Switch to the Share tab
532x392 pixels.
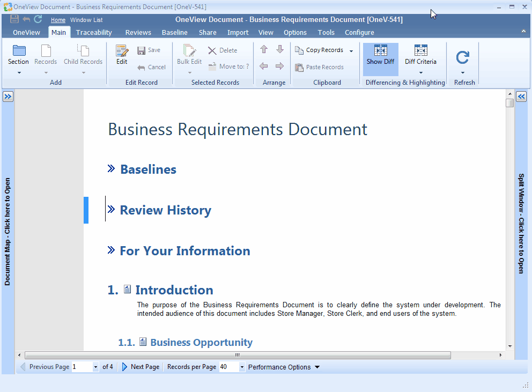point(208,32)
